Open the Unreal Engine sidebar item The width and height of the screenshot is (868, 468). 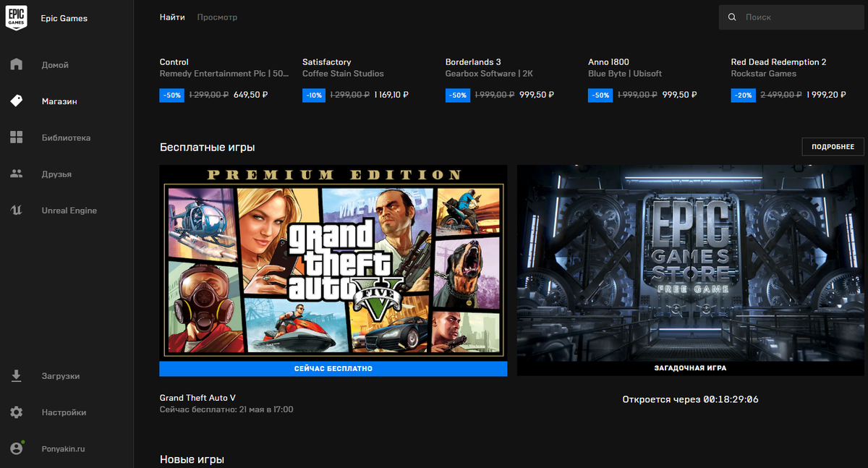pyautogui.click(x=69, y=210)
